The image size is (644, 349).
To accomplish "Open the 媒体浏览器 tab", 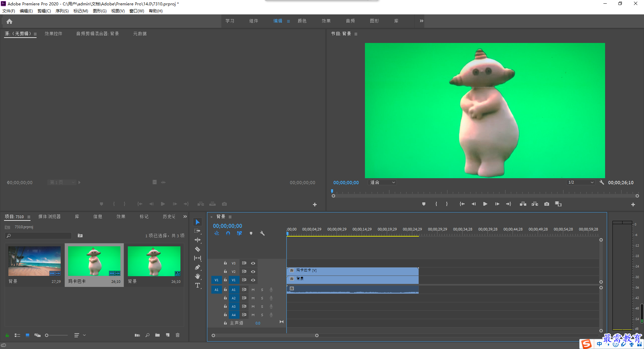I will click(49, 216).
